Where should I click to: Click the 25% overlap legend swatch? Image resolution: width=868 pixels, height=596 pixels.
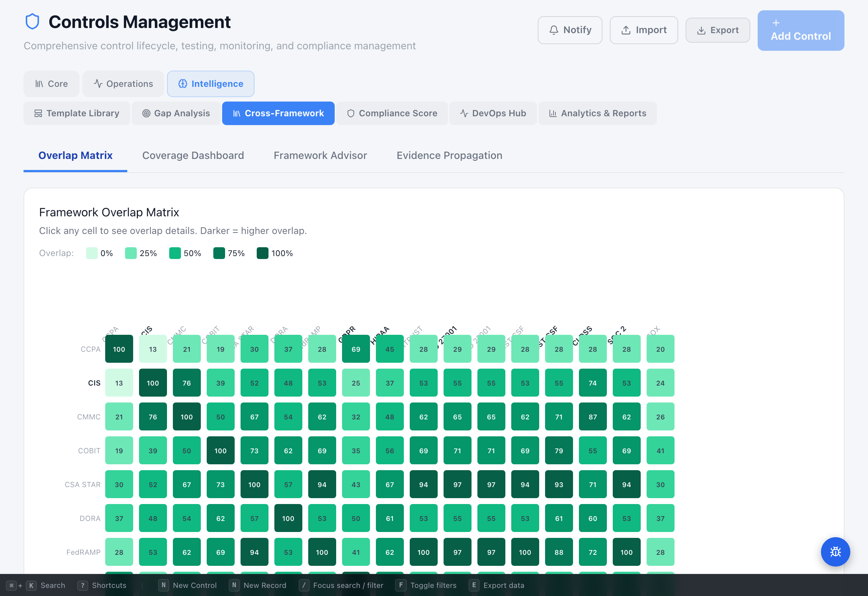pos(130,253)
